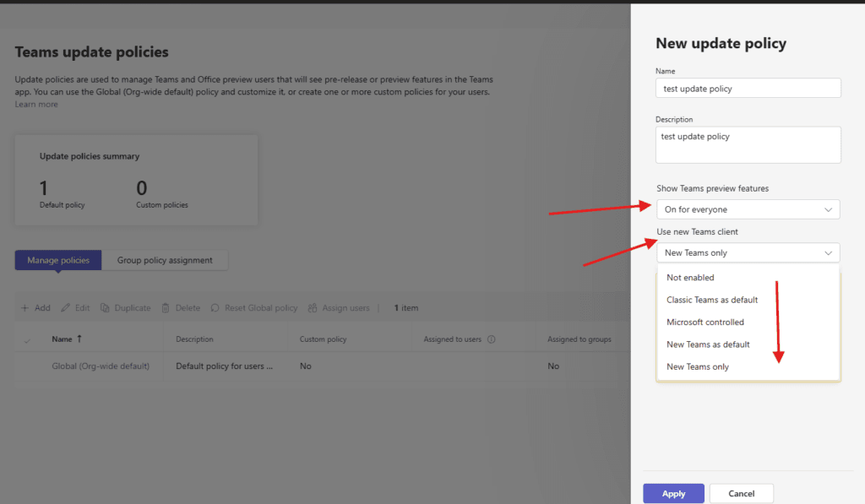Click the Duplicate policy icon
The width and height of the screenshot is (865, 504).
point(106,308)
